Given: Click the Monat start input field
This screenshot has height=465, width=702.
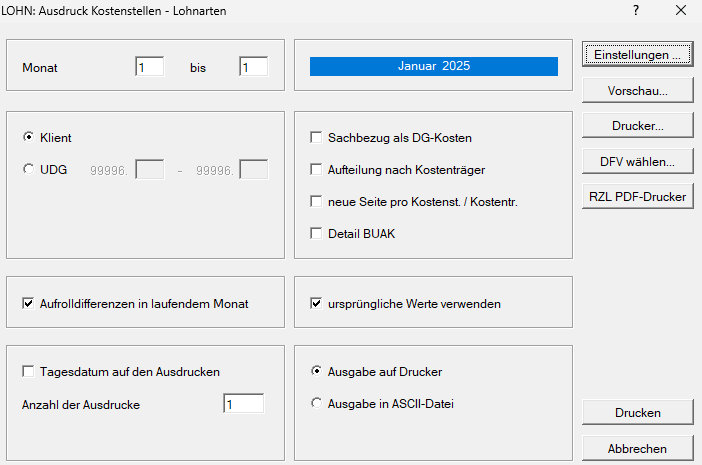Looking at the screenshot, I should [x=149, y=67].
